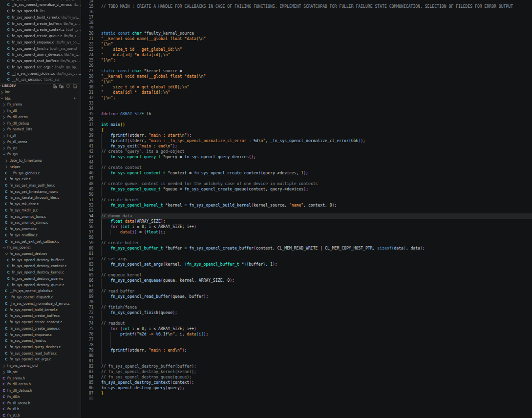532x418 pixels.
Task: Expand the fn_sll_arena folder
Action: (x=17, y=142)
